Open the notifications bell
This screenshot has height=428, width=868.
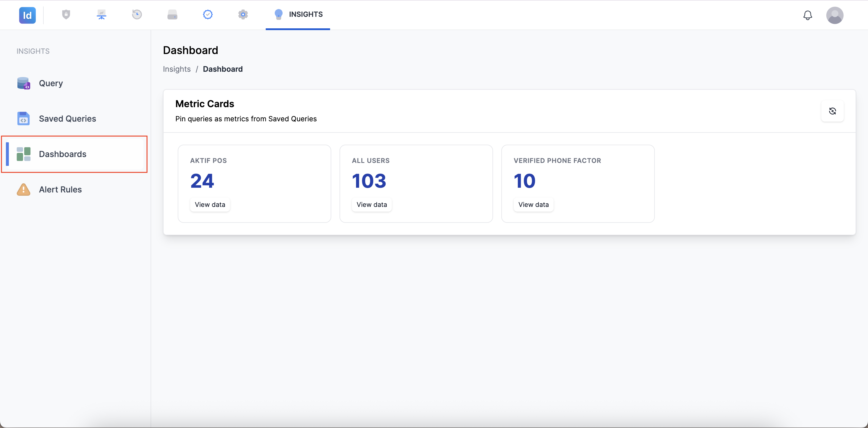807,15
